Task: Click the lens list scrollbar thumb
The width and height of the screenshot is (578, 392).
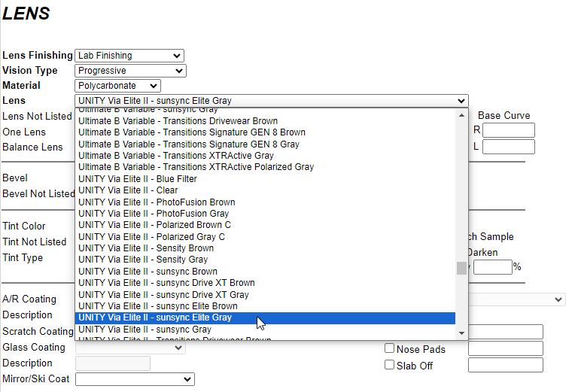Action: (461, 269)
